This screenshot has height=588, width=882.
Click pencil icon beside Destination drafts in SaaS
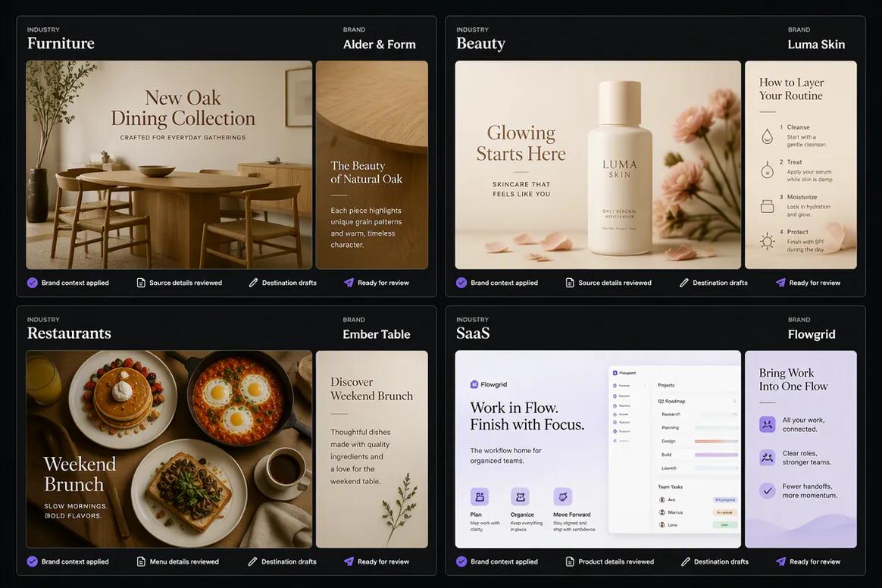[685, 561]
